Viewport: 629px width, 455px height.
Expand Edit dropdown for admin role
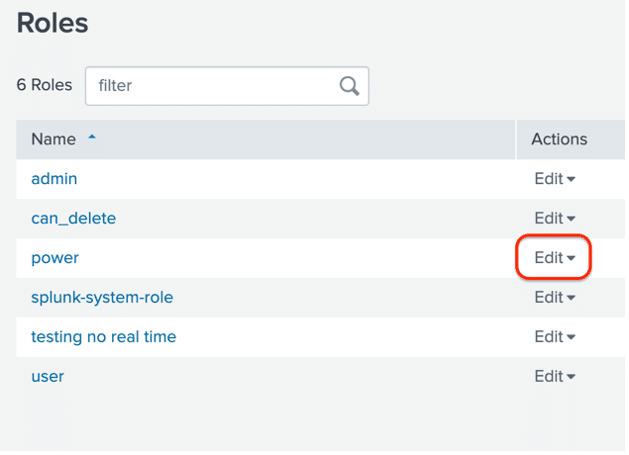555,179
